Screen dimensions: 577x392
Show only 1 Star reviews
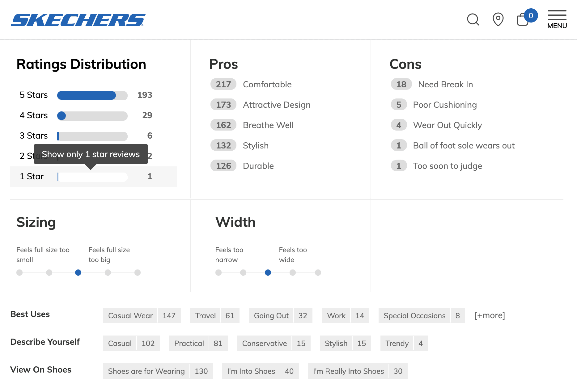coord(92,177)
